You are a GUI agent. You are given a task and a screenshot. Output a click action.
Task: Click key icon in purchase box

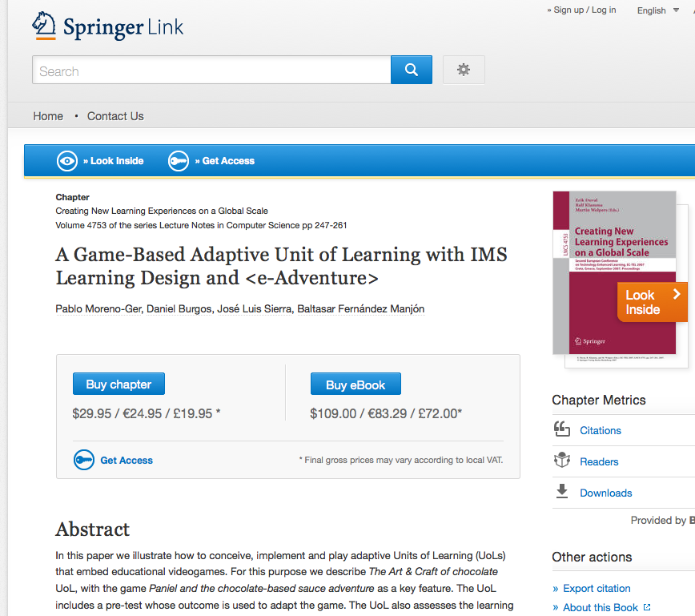point(84,461)
